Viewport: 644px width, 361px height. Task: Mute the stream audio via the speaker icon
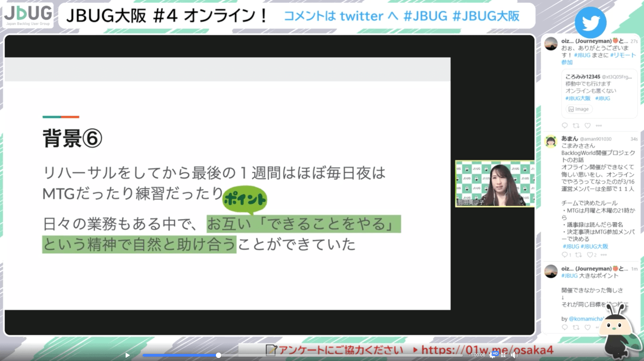514,355
